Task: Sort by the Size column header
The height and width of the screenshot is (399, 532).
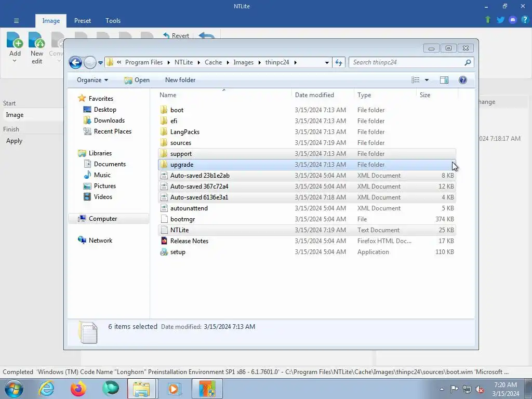Action: [x=437, y=95]
